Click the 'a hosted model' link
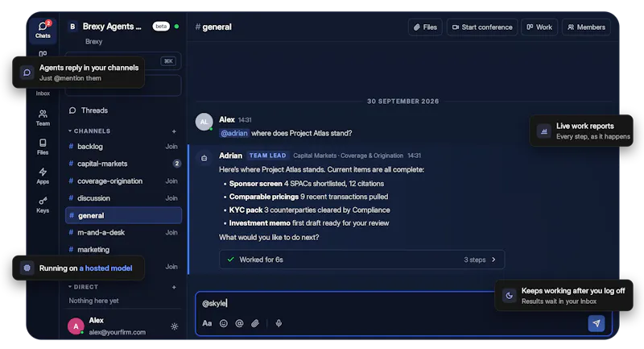 tap(105, 268)
